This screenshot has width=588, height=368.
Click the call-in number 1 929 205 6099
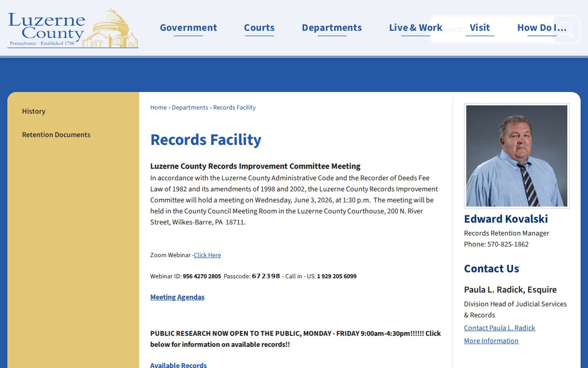(337, 276)
